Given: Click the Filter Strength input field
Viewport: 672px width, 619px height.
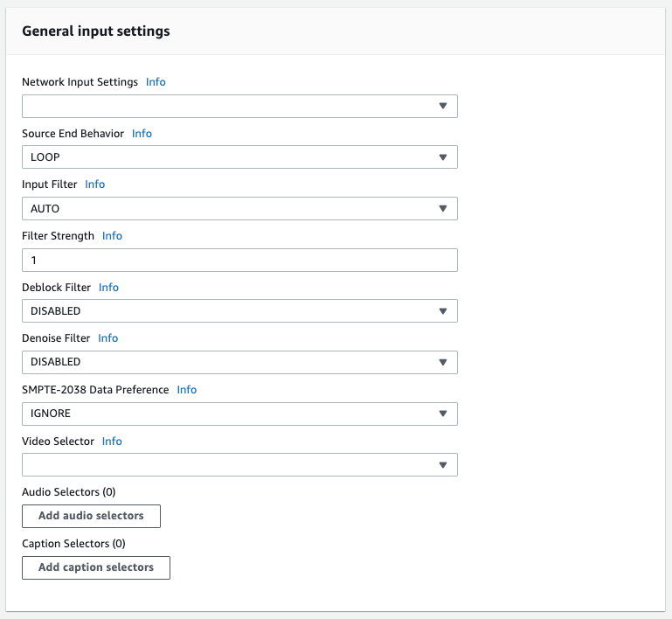Looking at the screenshot, I should click(239, 260).
